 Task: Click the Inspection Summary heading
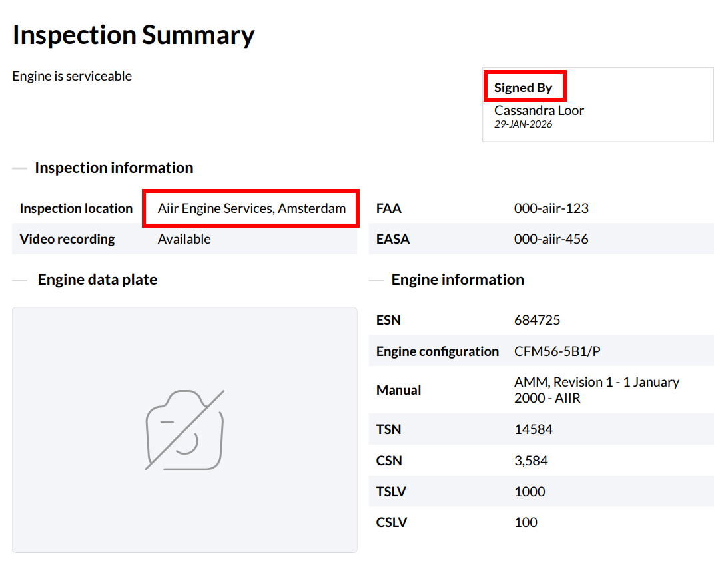pos(133,35)
